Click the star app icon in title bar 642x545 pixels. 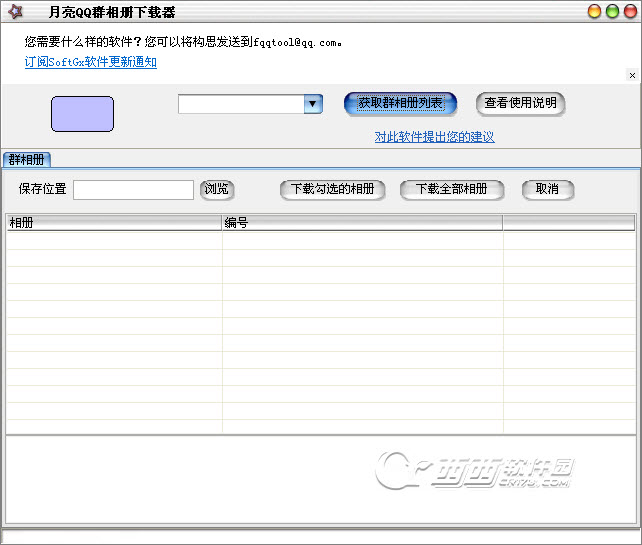(15, 11)
